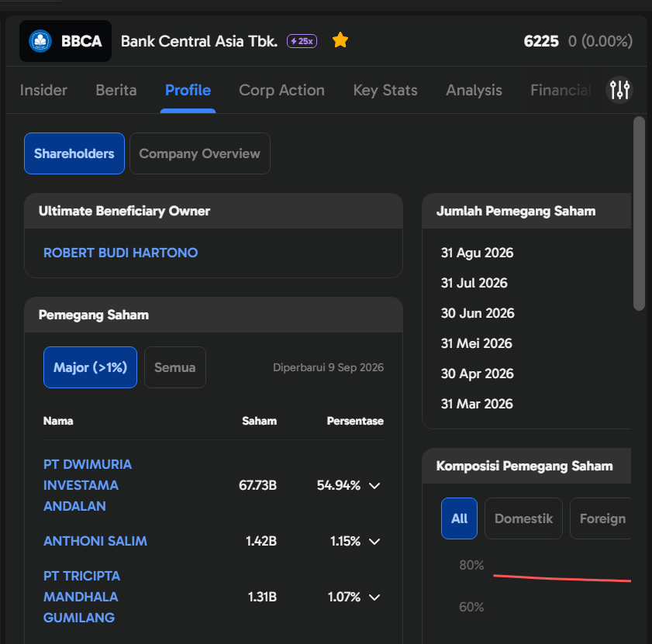Viewport: 652px width, 644px height.
Task: Click the vertical scrollbar thumb
Action: point(639,213)
